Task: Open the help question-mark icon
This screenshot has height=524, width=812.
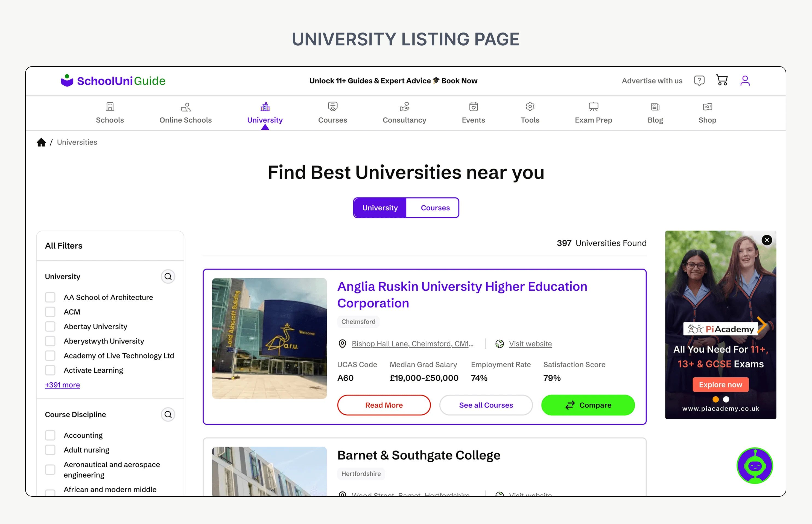Action: 699,81
